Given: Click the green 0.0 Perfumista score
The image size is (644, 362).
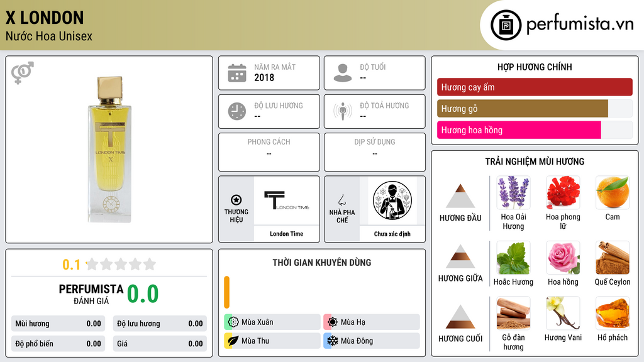Looking at the screenshot, I should point(143,293).
